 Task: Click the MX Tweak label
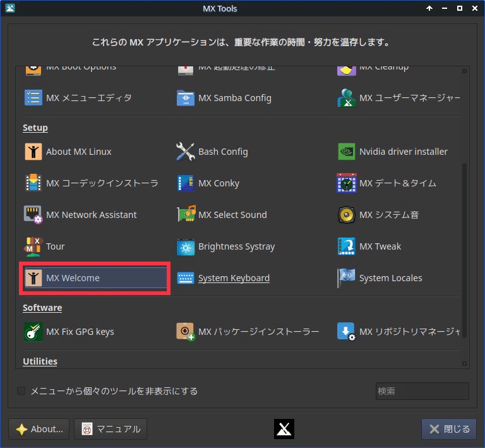point(380,246)
